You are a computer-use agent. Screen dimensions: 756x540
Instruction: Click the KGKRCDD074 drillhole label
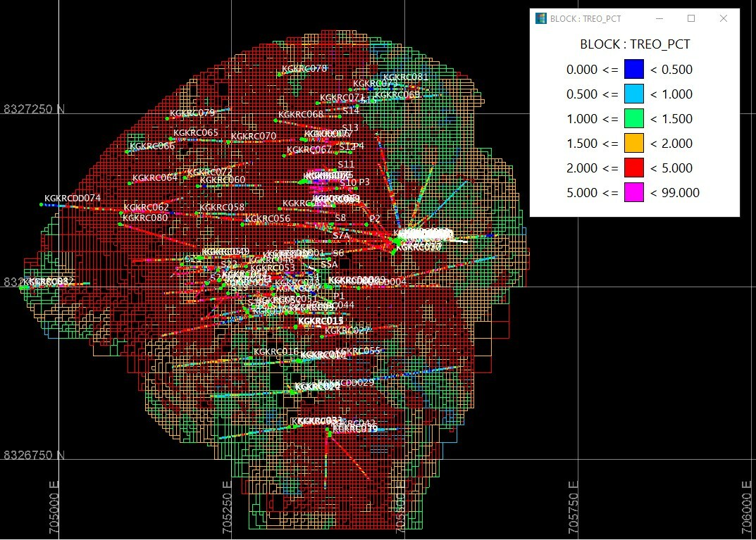pyautogui.click(x=73, y=199)
